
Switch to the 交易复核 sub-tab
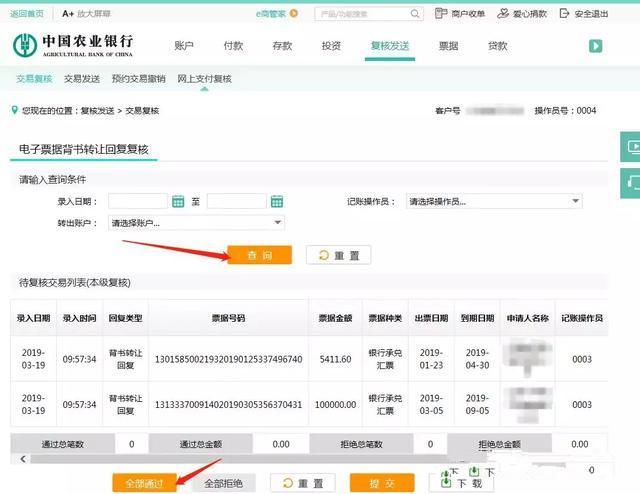pos(34,79)
